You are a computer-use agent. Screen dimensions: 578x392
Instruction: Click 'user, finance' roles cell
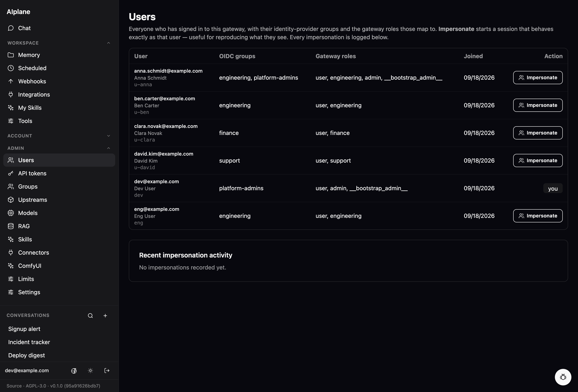(x=333, y=133)
